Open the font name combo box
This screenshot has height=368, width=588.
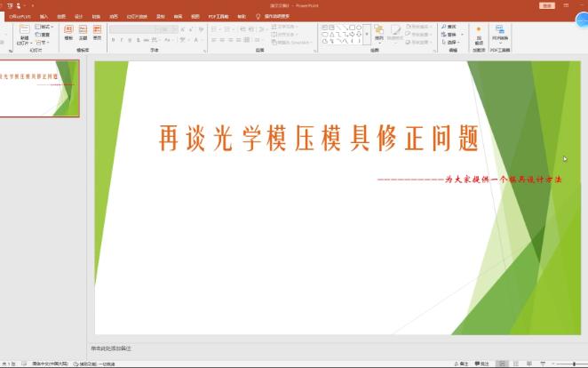[x=134, y=29]
